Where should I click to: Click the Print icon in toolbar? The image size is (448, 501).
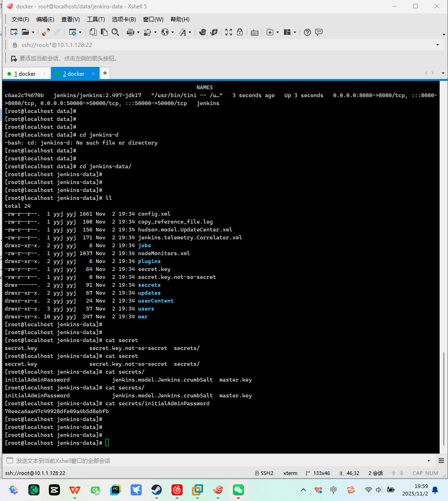tap(131, 32)
